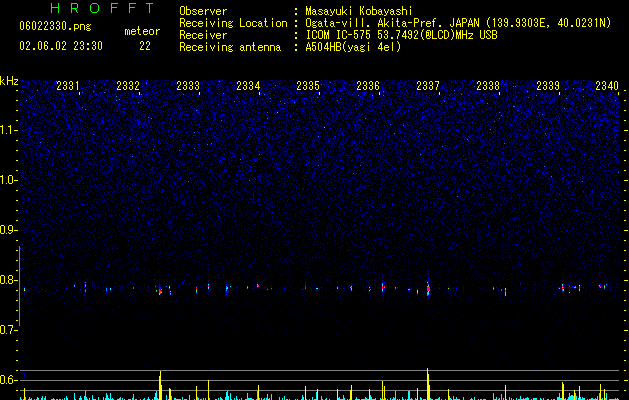The height and width of the screenshot is (400, 629).
Task: Click the 2332 time marker
Action: click(x=128, y=85)
